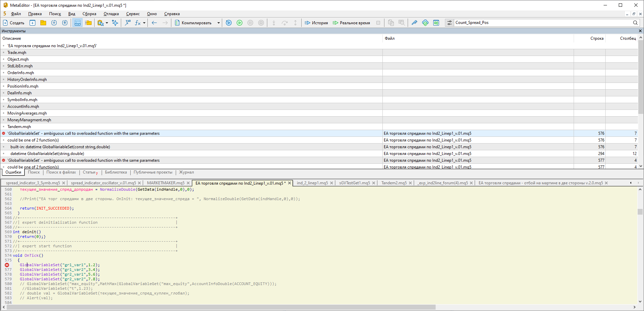Toggle the Toolbox panel icon
644x311 pixels.
point(77,23)
